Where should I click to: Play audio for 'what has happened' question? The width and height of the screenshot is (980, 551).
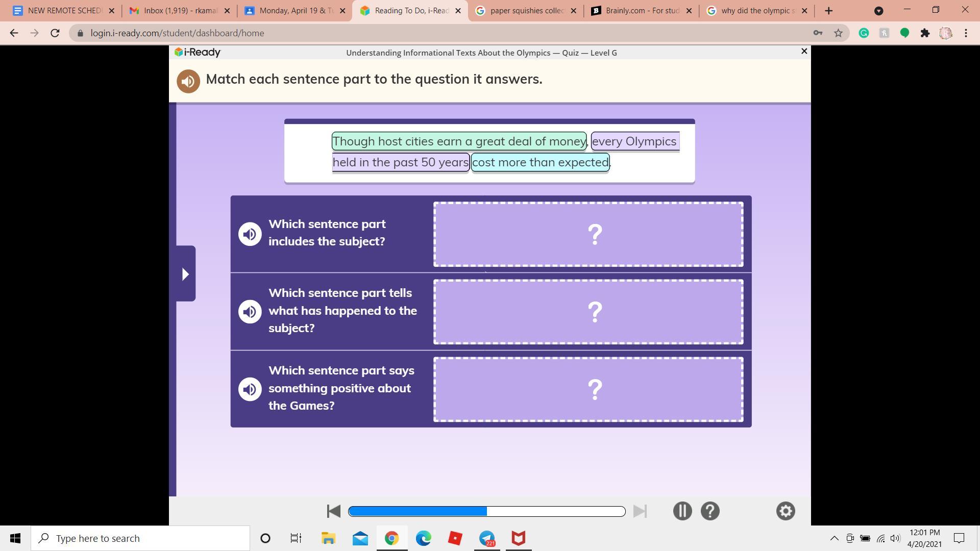click(x=250, y=311)
